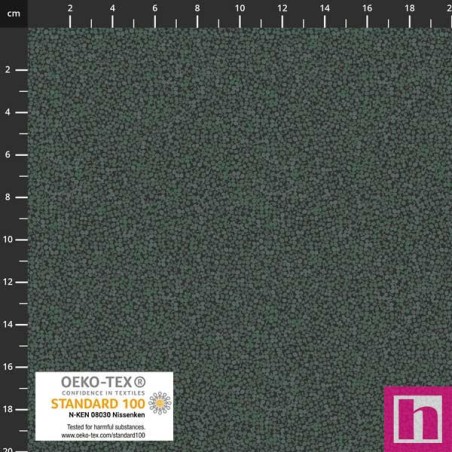452x452 pixels.
Task: Click the STANDARD 100 orange text
Action: coord(98,404)
